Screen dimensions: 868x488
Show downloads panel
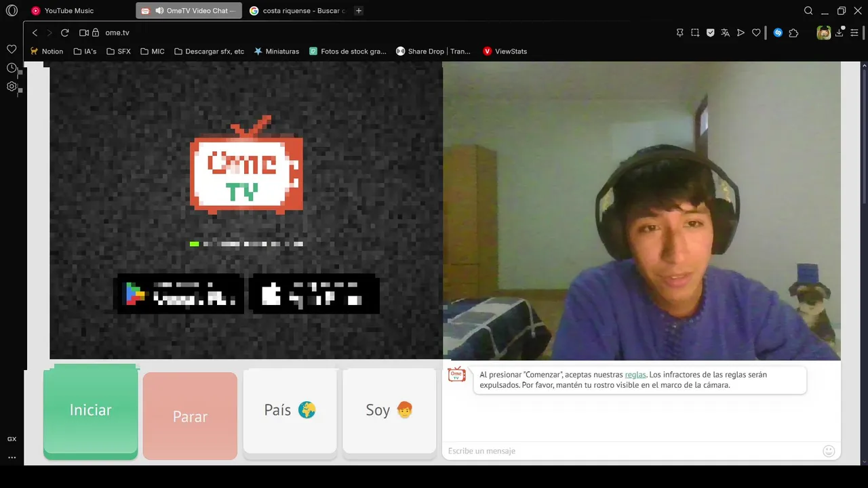click(840, 32)
